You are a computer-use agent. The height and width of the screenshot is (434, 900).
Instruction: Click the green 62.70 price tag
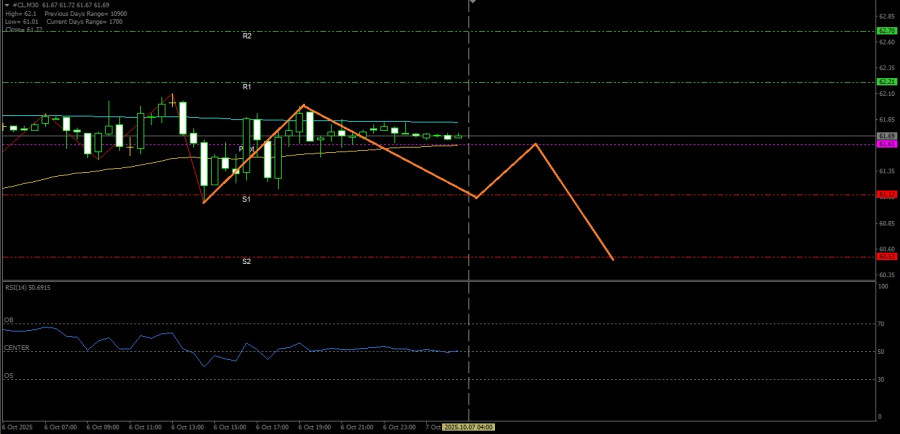(886, 31)
